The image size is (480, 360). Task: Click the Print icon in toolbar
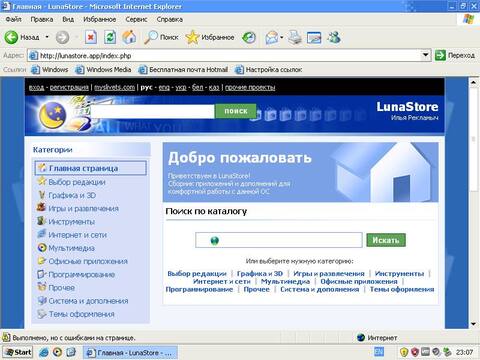(x=295, y=37)
